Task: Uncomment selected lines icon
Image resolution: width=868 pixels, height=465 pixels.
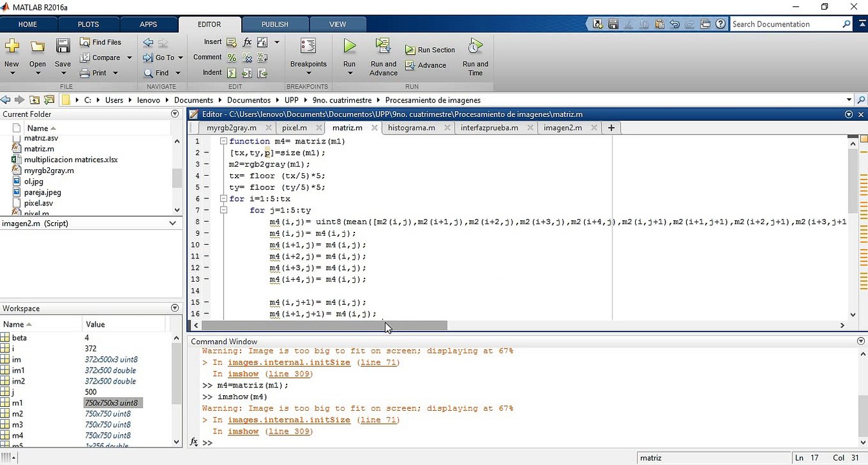Action: tap(247, 57)
